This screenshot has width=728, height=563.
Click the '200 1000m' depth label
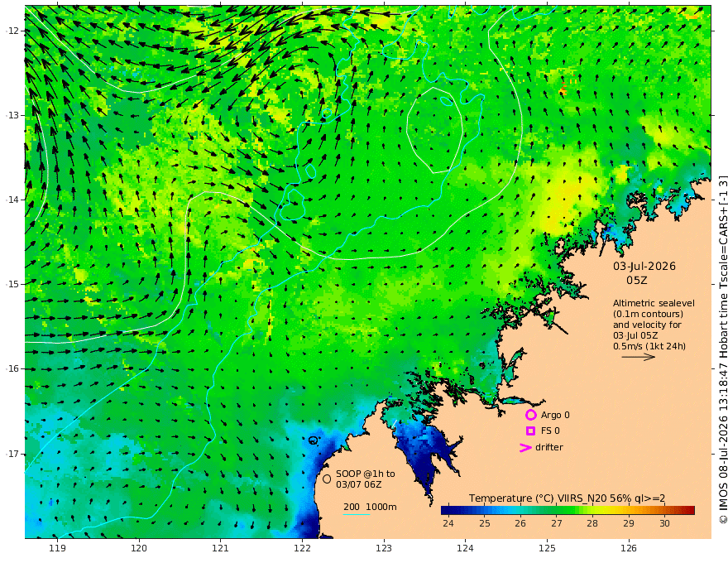(370, 507)
